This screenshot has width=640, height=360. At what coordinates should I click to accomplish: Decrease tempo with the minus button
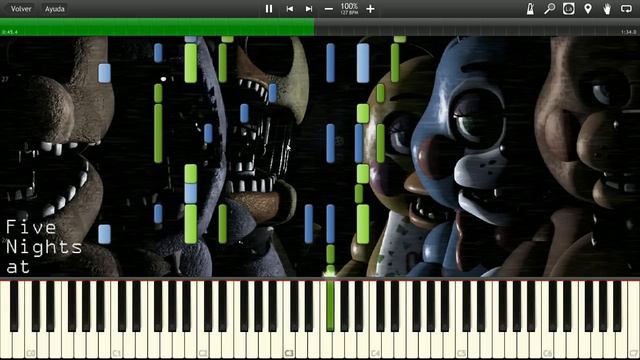pyautogui.click(x=329, y=9)
